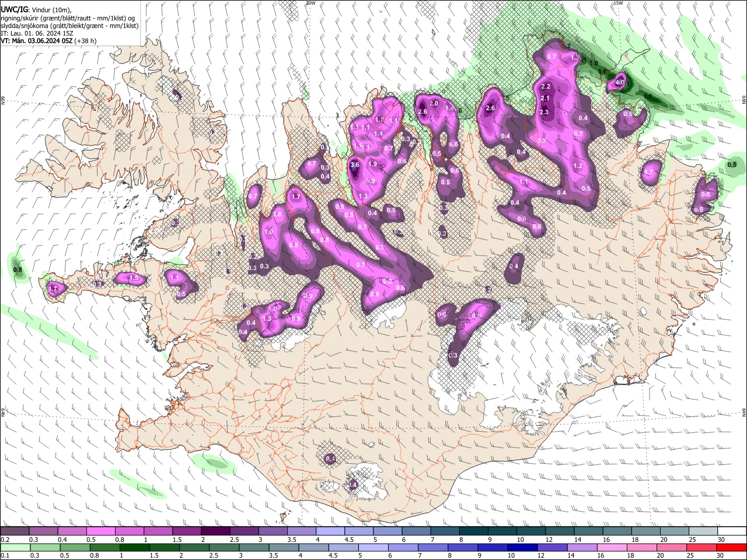Viewport: 747px width, 560px height.
Task: Pick the lilac 14–16 rain legend swatch
Action: click(x=582, y=547)
